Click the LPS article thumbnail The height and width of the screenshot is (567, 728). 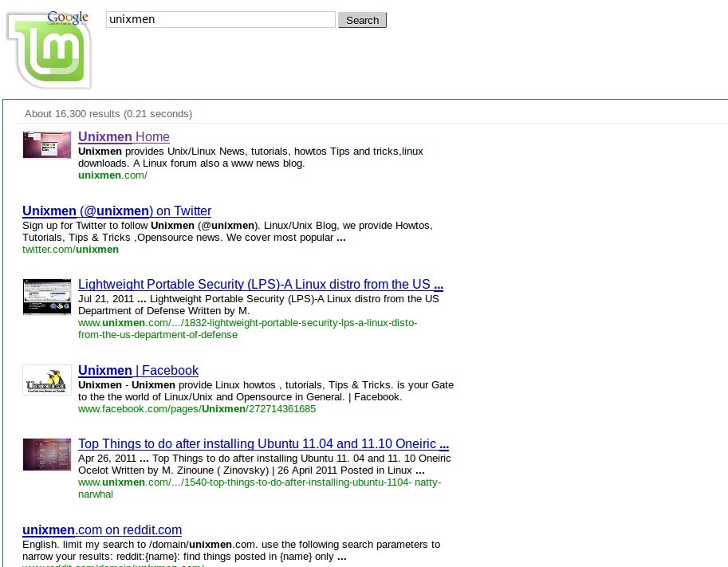[x=46, y=296]
